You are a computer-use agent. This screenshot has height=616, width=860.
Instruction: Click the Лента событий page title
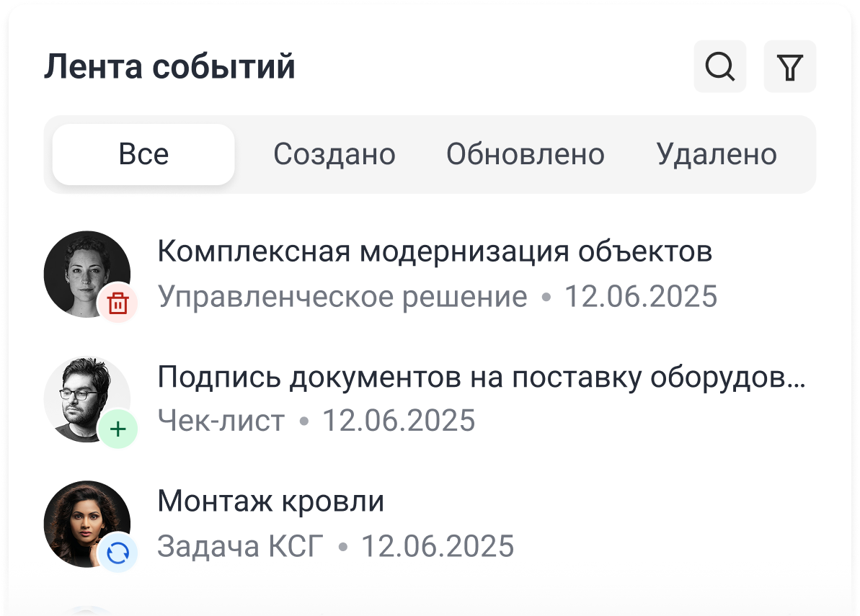click(170, 66)
